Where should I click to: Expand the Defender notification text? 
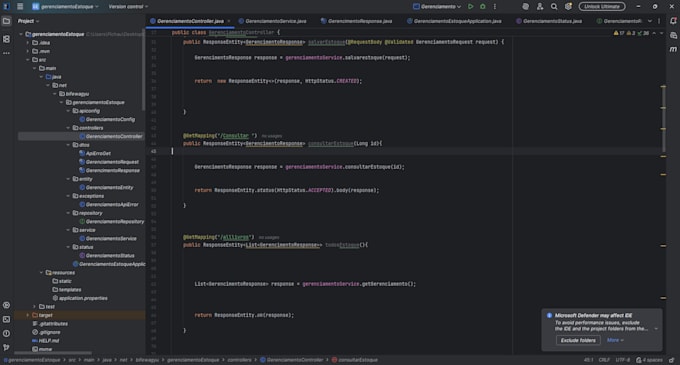tap(656, 329)
